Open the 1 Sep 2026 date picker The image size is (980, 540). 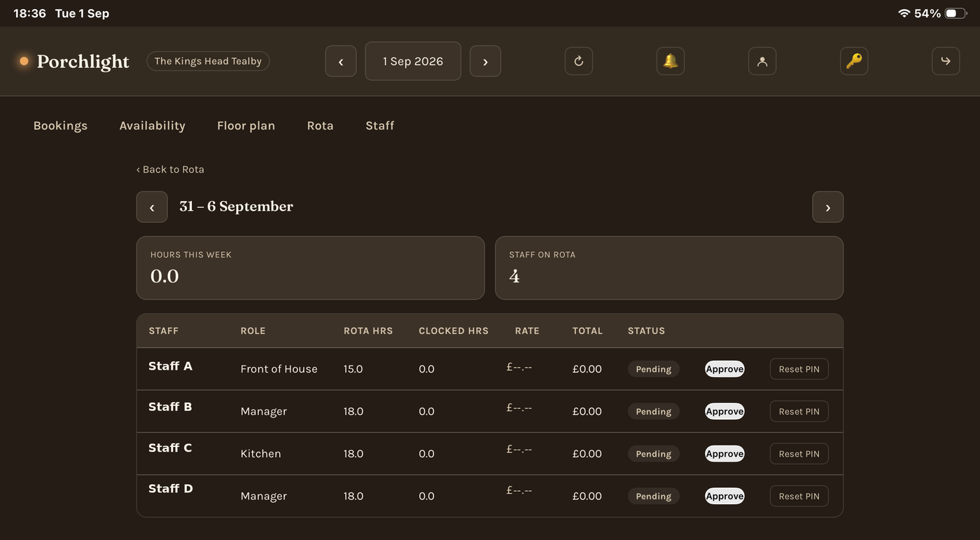click(x=413, y=62)
